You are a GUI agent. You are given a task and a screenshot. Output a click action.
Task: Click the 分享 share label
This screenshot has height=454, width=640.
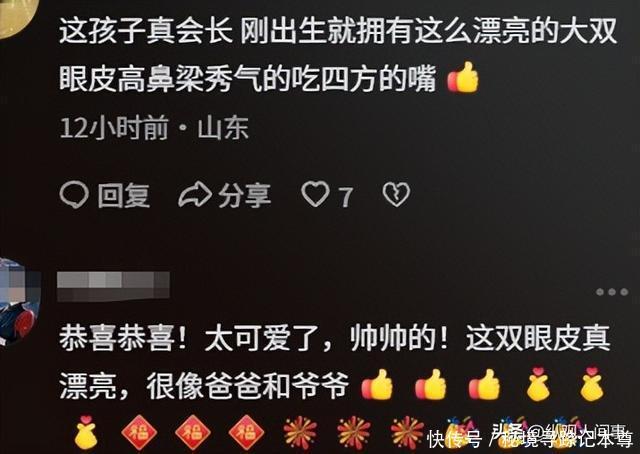pos(244,195)
